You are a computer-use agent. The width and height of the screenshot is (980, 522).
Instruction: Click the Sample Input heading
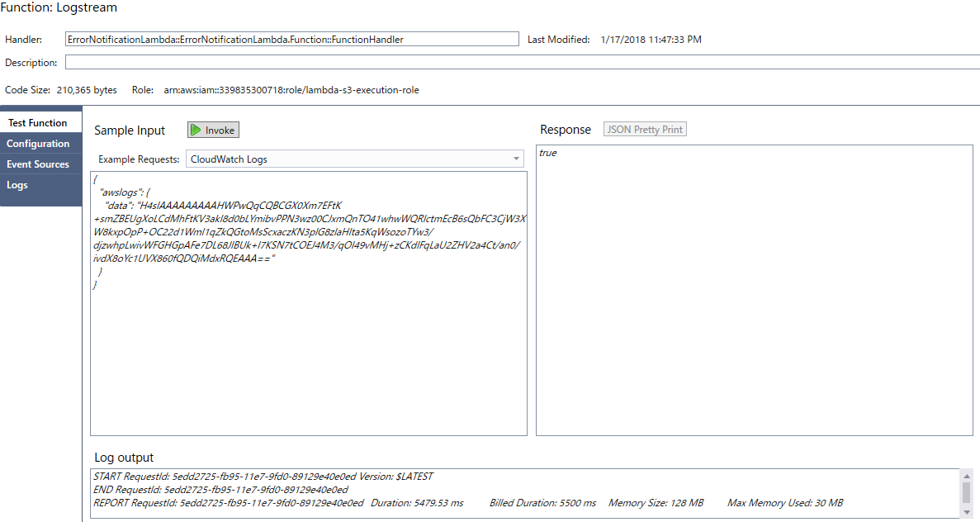pyautogui.click(x=130, y=130)
